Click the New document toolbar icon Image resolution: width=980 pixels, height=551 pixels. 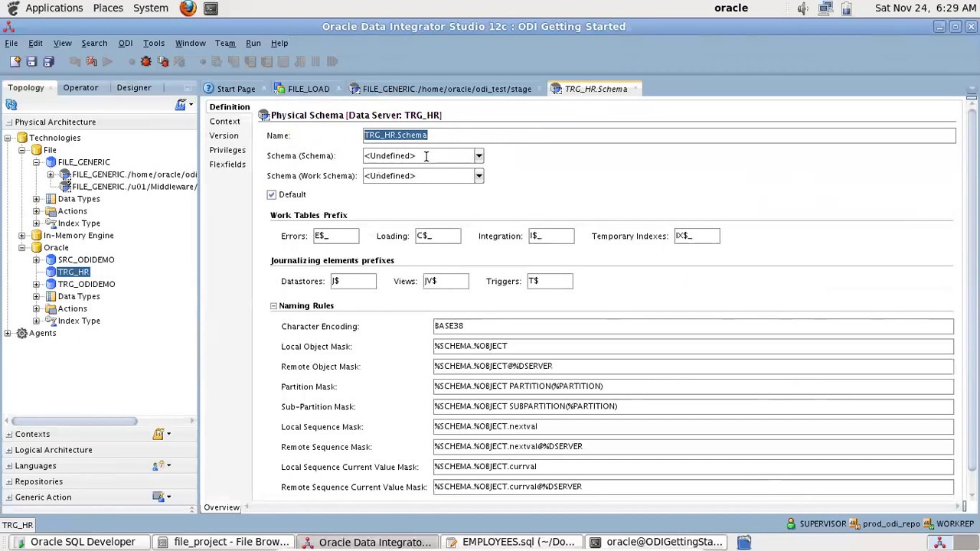coord(15,61)
